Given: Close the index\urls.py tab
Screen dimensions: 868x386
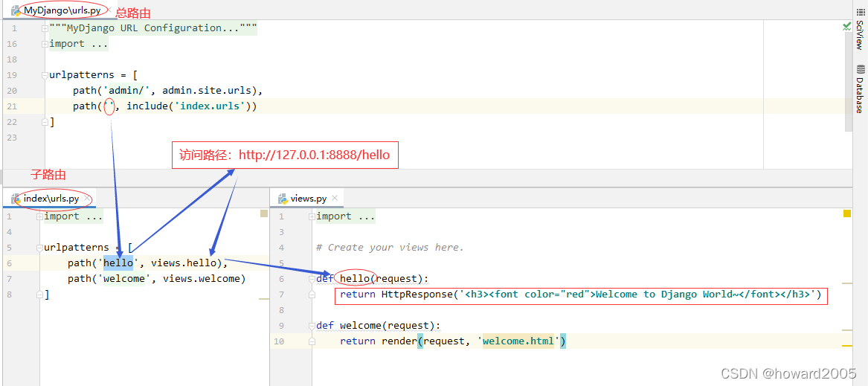Looking at the screenshot, I should 86,199.
